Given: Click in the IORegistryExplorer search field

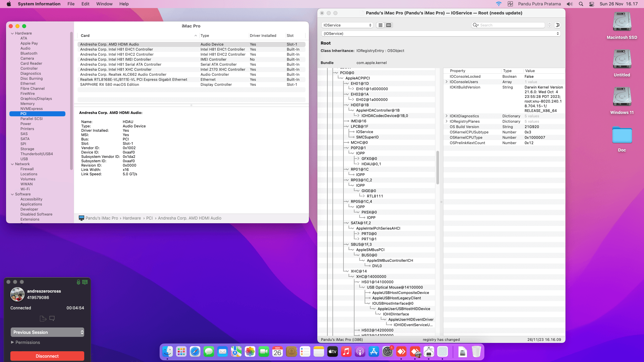Looking at the screenshot, I should [x=508, y=25].
